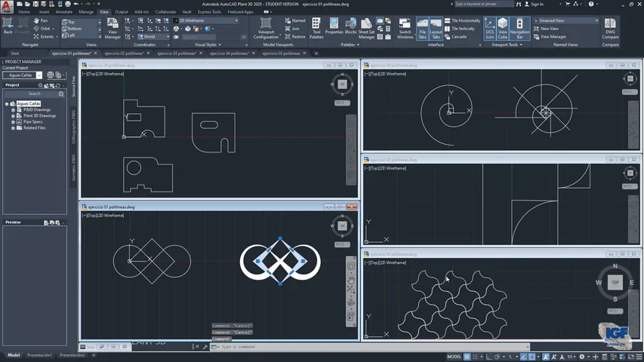This screenshot has width=644, height=362.
Task: Open DWG Compare
Action: (610, 29)
